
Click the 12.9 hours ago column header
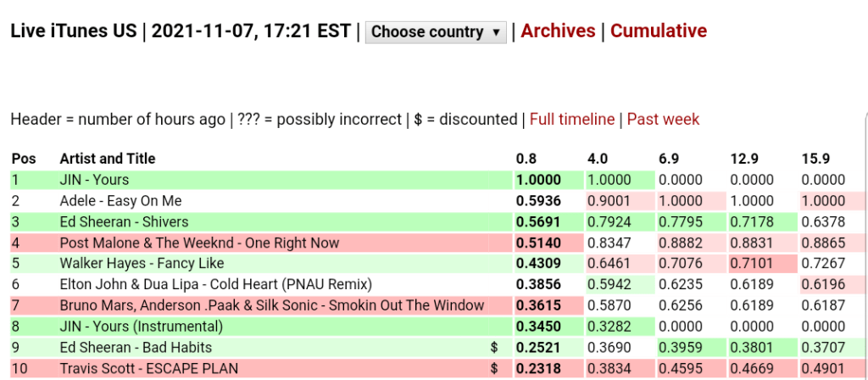743,159
